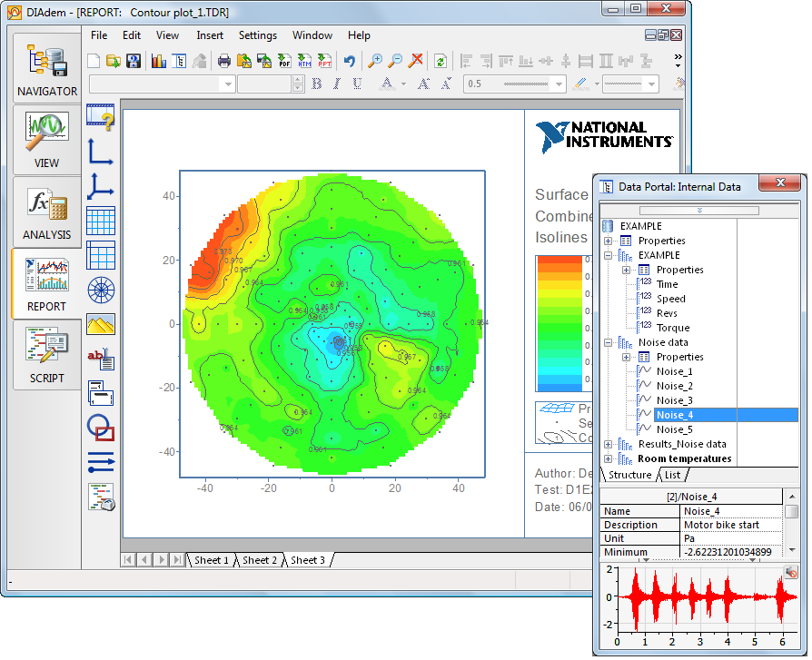The height and width of the screenshot is (660, 812).
Task: Select the surface image mountain tool
Action: click(100, 324)
